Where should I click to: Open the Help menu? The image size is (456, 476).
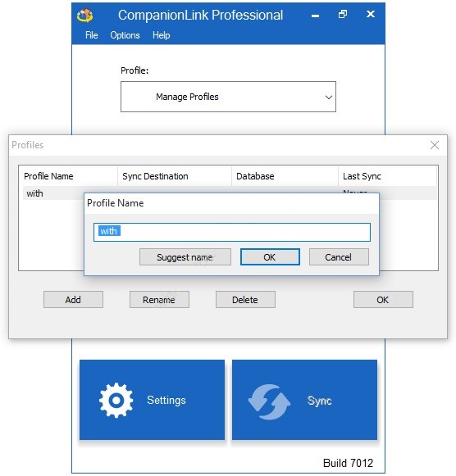161,35
